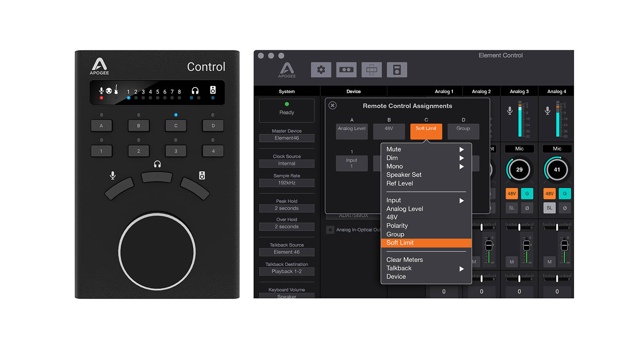This screenshot has height=351, width=644.
Task: Check the Analog In-Optical Out checkbox
Action: pyautogui.click(x=330, y=230)
